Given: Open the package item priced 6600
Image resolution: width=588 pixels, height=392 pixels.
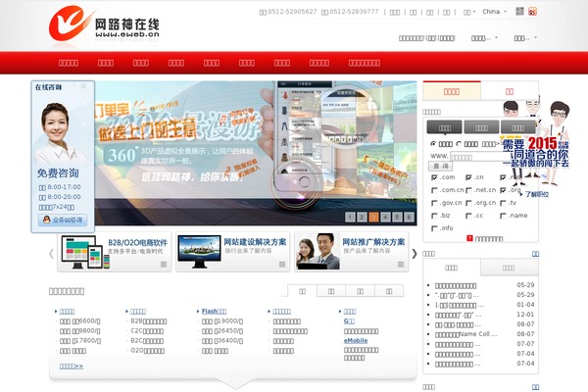Looking at the screenshot, I should [80, 321].
